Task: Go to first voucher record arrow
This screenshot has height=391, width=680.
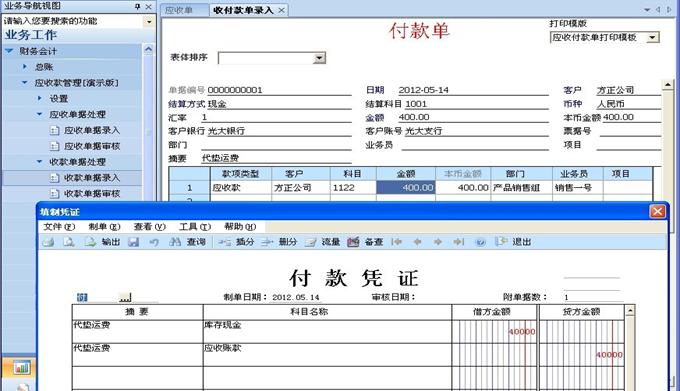Action: (396, 242)
